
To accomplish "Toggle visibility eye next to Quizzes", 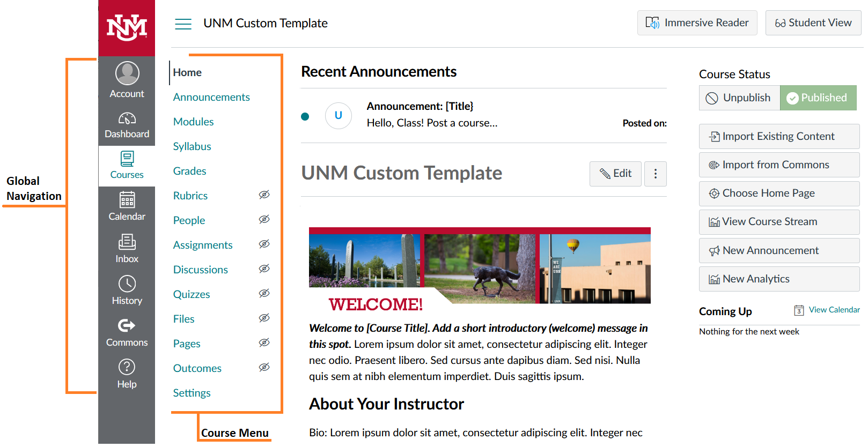I will (x=264, y=293).
